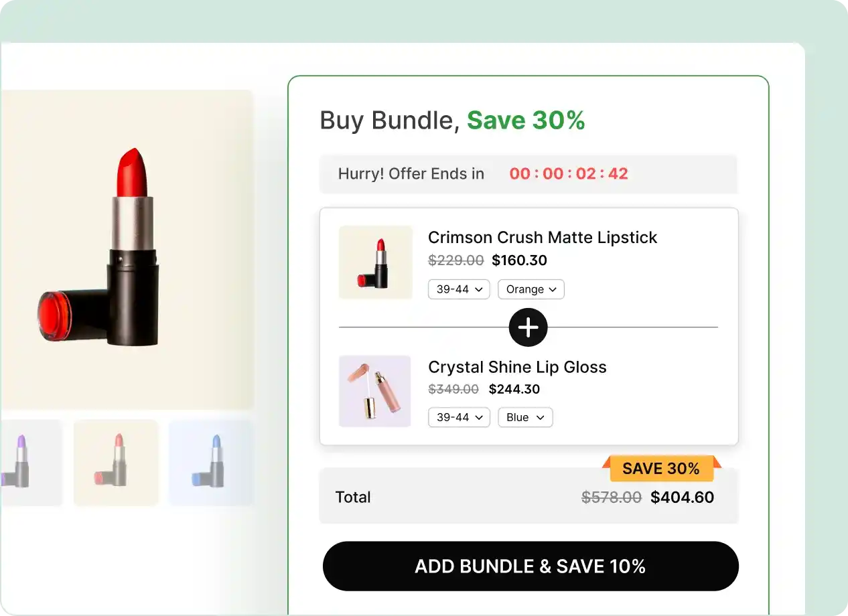
Task: Click the Crystal Shine Lip Gloss title
Action: point(517,367)
